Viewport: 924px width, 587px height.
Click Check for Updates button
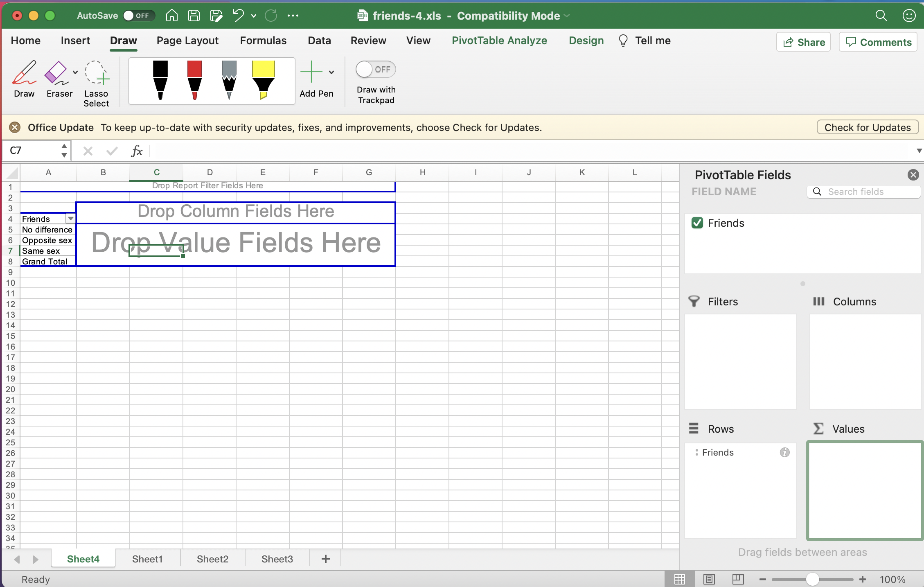click(x=868, y=127)
